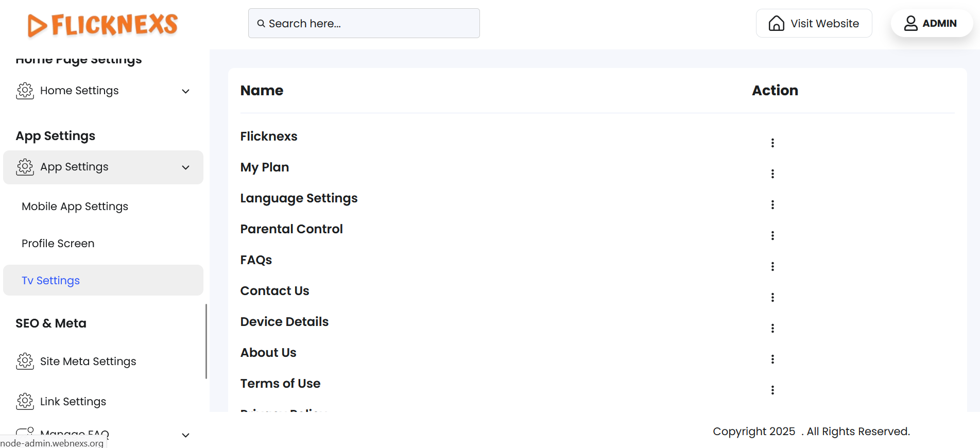Open three-dot menu for My Plan row
The width and height of the screenshot is (980, 448).
click(x=772, y=174)
